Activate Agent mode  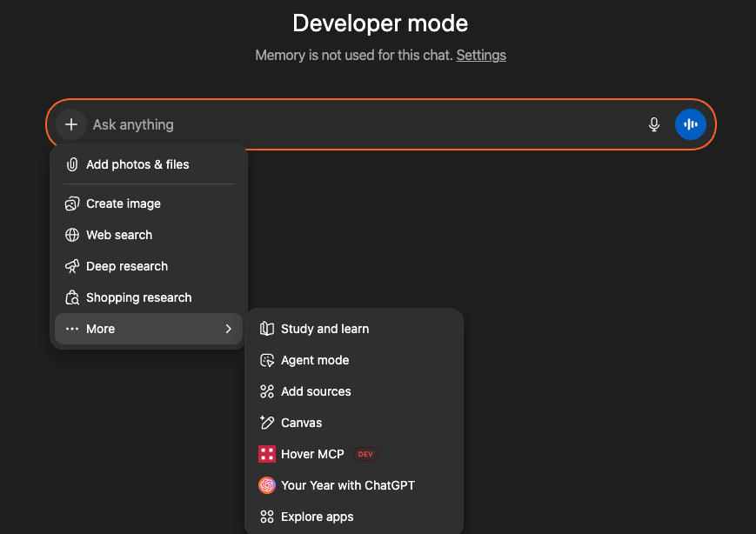354,360
